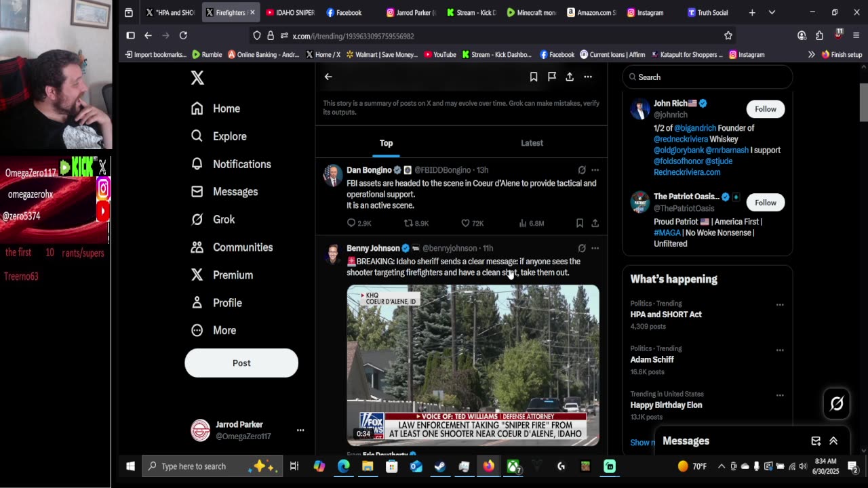Open HPA and SHORT Act trend
The height and width of the screenshot is (488, 868).
tap(666, 314)
